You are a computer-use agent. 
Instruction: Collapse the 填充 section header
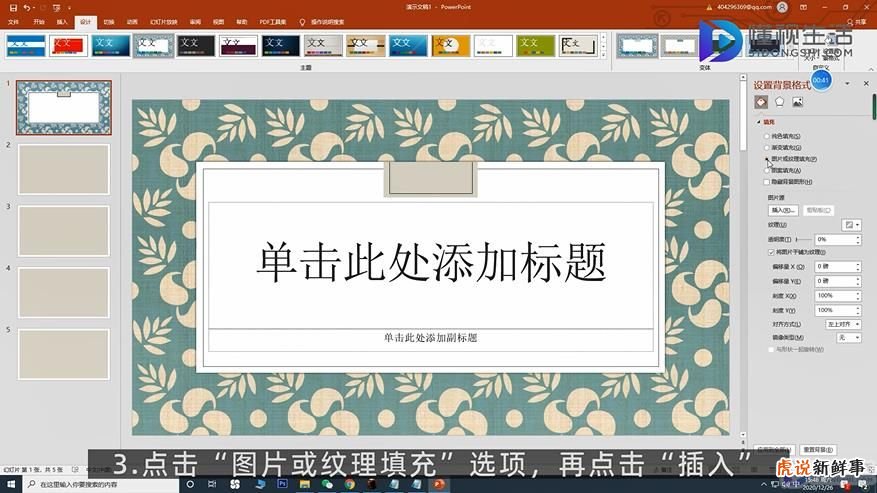tap(768, 122)
